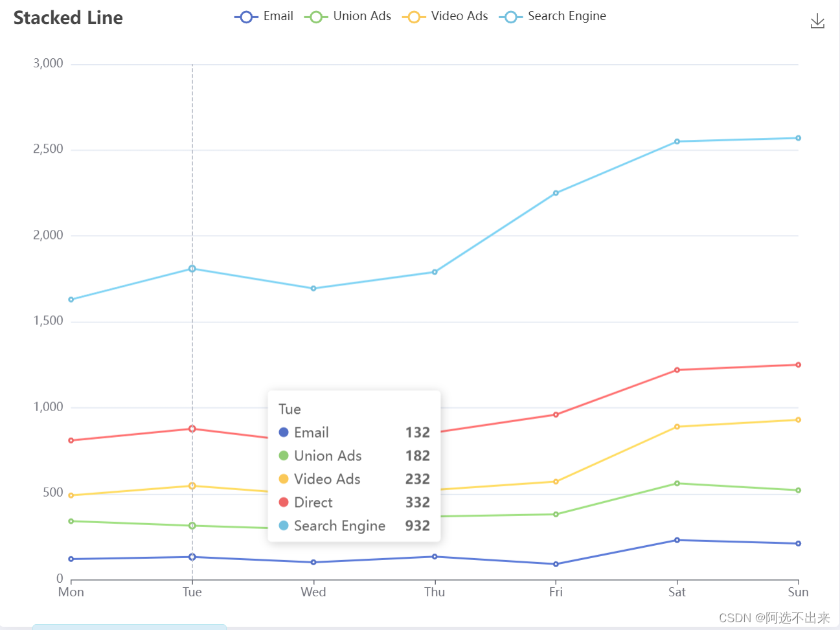Click the yellow Video Ads point on Sat

pyautogui.click(x=677, y=427)
